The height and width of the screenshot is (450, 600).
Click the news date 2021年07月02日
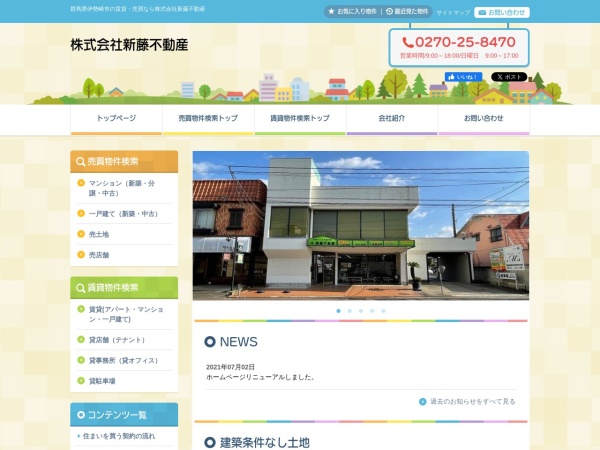(230, 367)
